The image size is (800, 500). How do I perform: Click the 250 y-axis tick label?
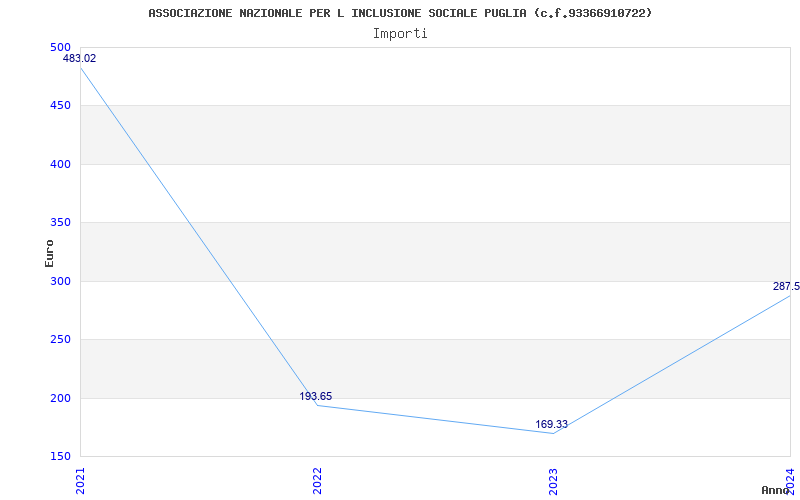[x=60, y=339]
